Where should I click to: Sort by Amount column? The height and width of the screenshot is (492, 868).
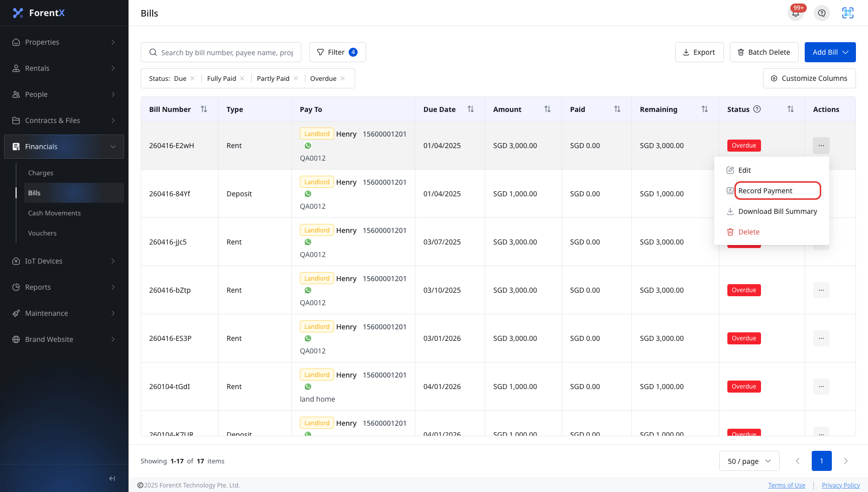pos(548,109)
